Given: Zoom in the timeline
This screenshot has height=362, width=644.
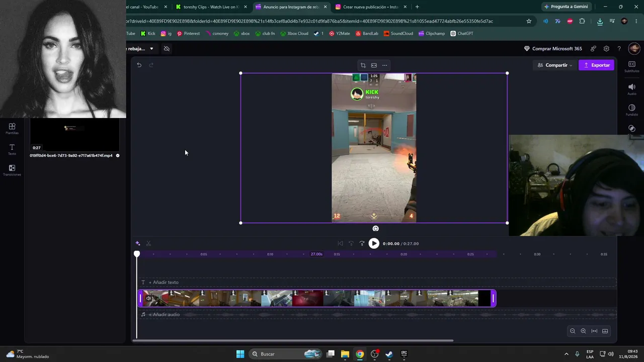Looking at the screenshot, I should (x=584, y=331).
